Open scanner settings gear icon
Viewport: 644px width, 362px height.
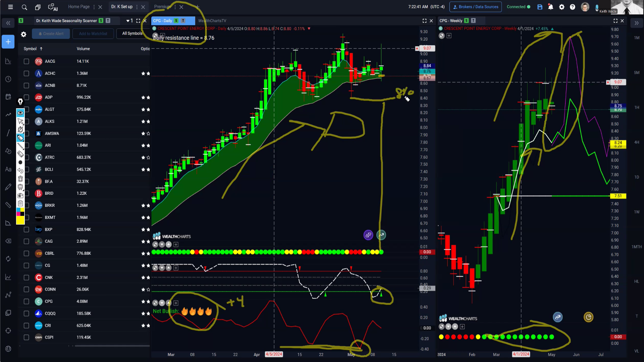pyautogui.click(x=23, y=34)
